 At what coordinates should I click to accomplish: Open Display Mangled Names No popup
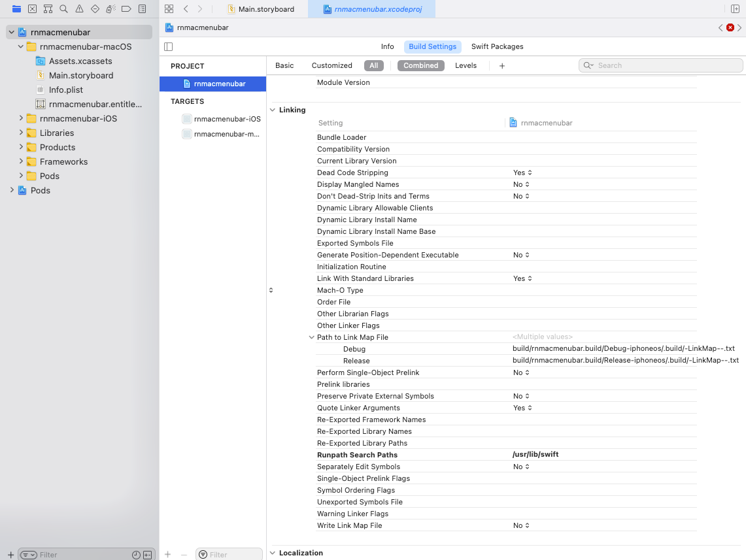(x=521, y=184)
